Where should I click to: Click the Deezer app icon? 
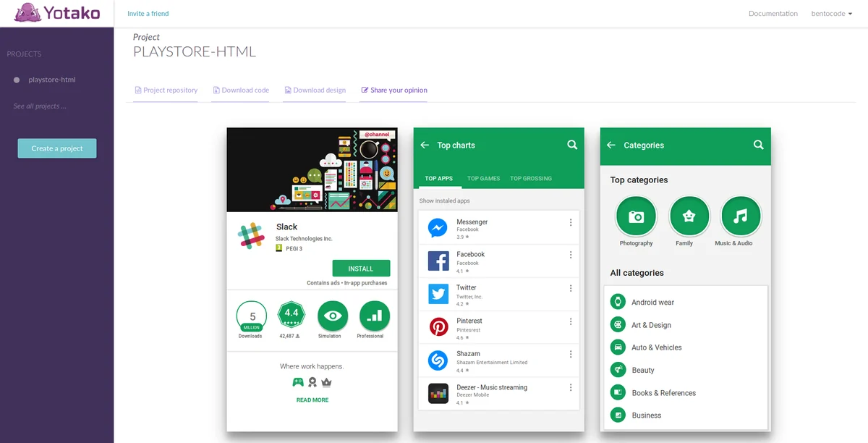[438, 394]
